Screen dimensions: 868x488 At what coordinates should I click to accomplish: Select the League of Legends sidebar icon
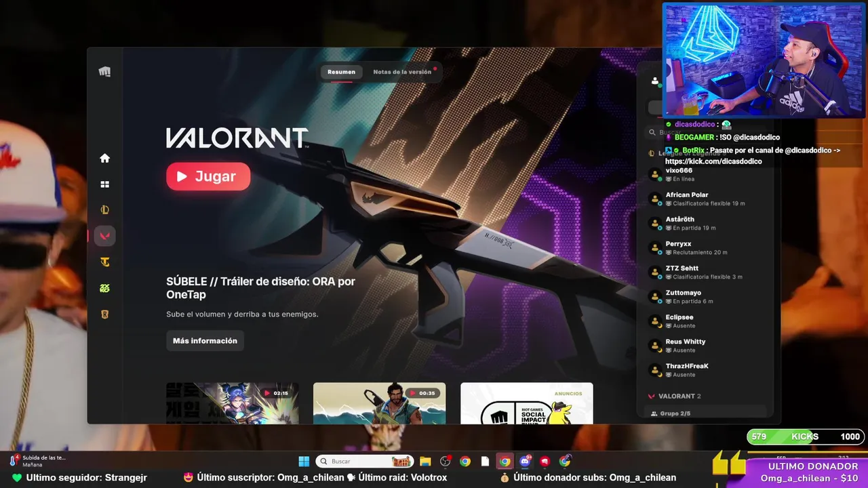pos(104,210)
